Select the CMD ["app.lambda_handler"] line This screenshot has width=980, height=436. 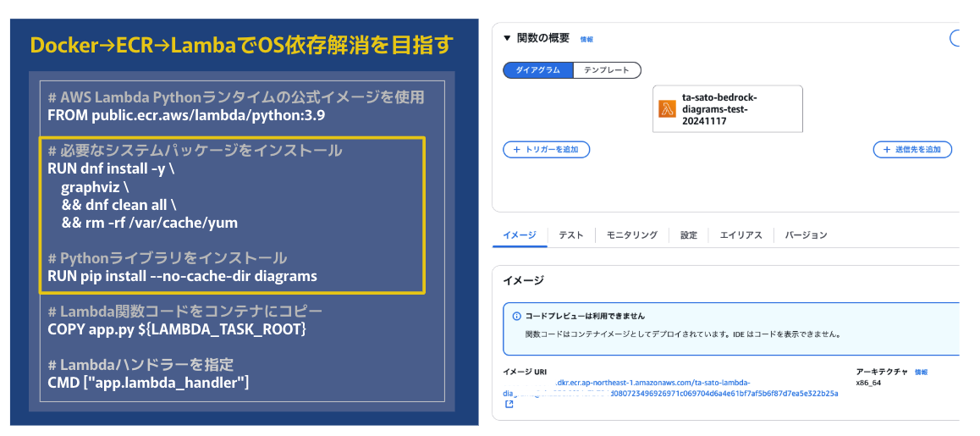(148, 382)
